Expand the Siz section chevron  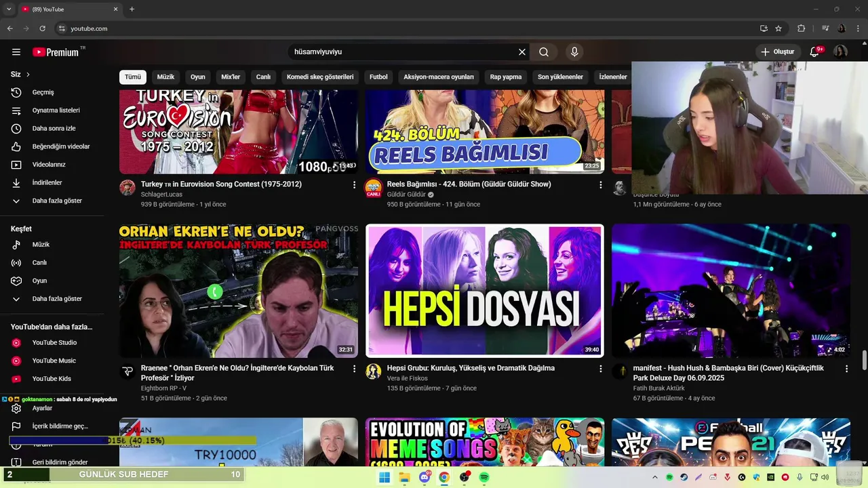[x=28, y=75]
